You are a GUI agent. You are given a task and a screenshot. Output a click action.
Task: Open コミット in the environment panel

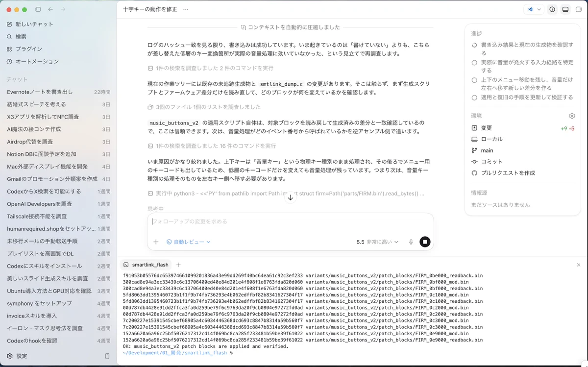tap(522, 162)
